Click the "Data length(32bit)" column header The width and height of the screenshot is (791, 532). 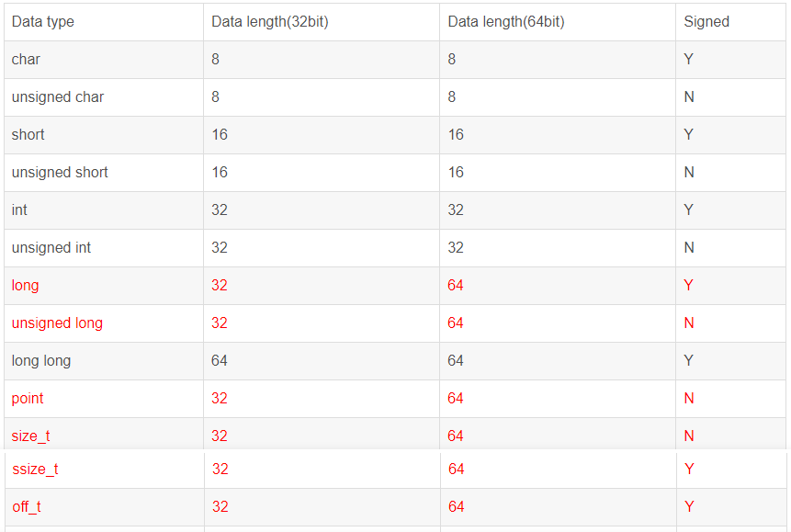(x=269, y=22)
